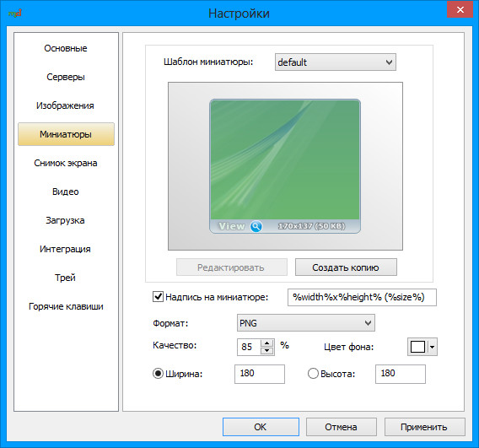This screenshot has width=479, height=448.
Task: Click the Редактировать button
Action: click(232, 267)
